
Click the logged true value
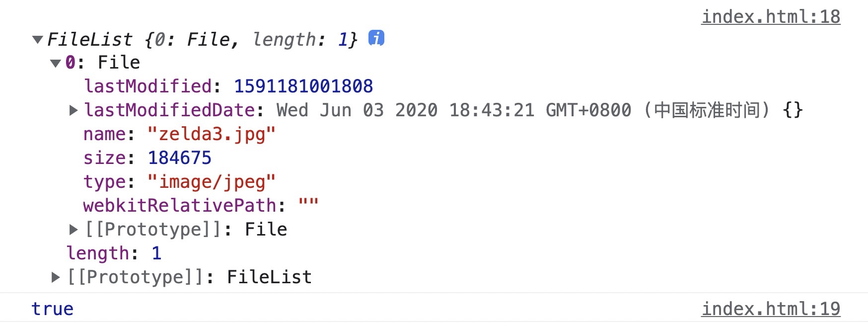click(x=52, y=309)
